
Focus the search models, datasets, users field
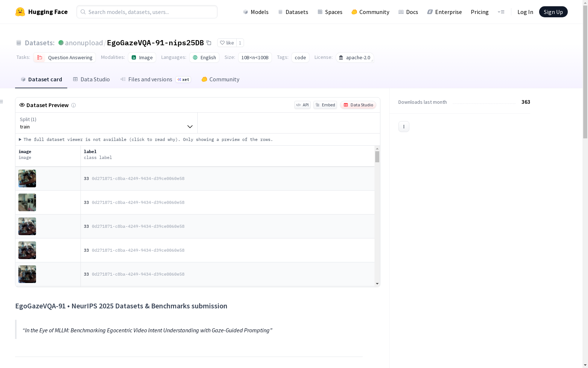pyautogui.click(x=147, y=12)
